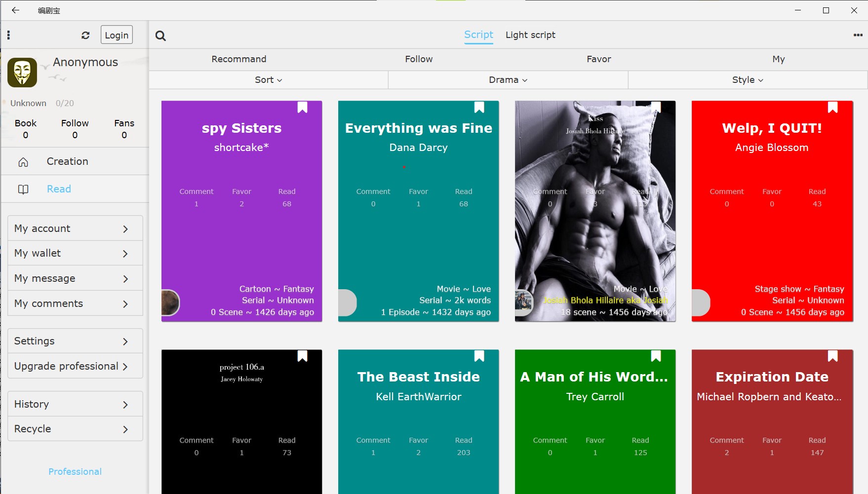Click the back arrow icon

(15, 10)
